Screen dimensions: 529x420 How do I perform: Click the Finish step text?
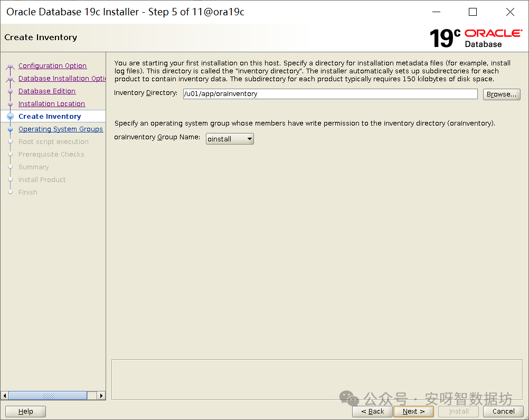pyautogui.click(x=27, y=193)
